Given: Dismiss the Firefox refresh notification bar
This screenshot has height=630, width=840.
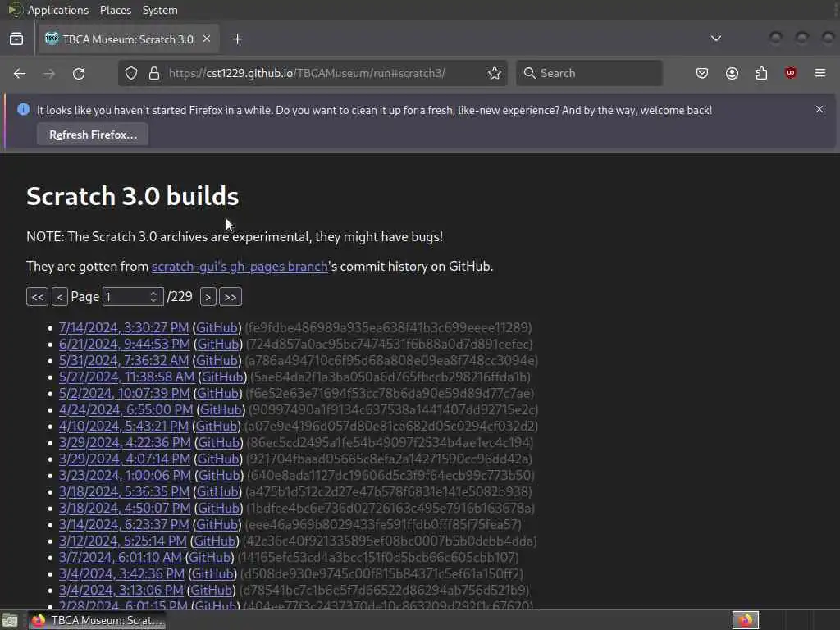Looking at the screenshot, I should coord(819,109).
